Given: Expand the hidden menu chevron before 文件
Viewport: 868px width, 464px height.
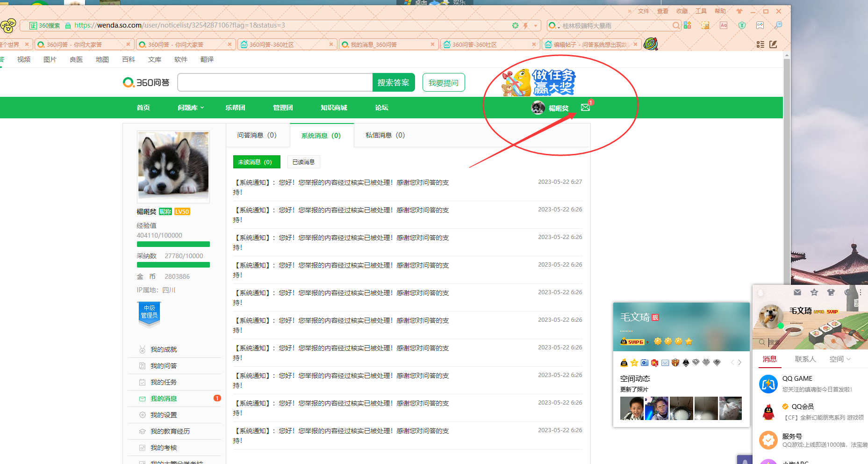Looking at the screenshot, I should [630, 11].
